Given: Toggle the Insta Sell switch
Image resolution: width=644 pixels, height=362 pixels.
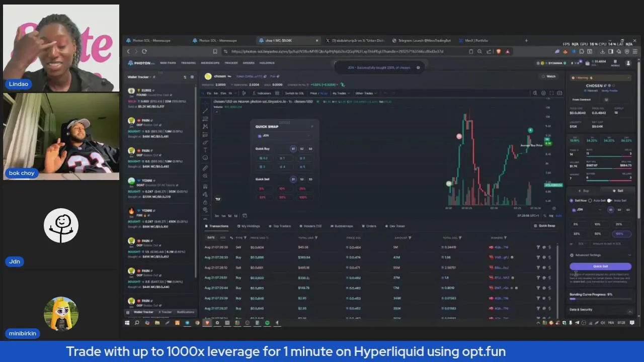Looking at the screenshot, I should pyautogui.click(x=609, y=201).
